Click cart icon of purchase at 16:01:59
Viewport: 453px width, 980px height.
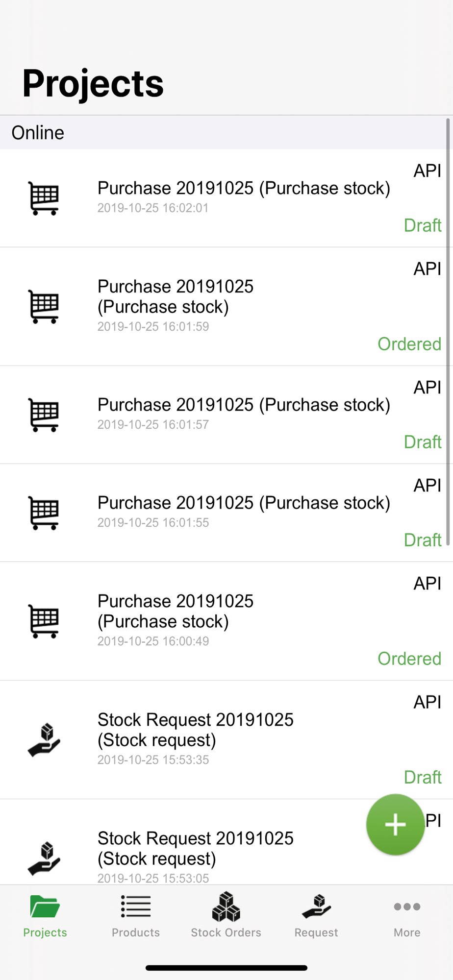pos(44,306)
